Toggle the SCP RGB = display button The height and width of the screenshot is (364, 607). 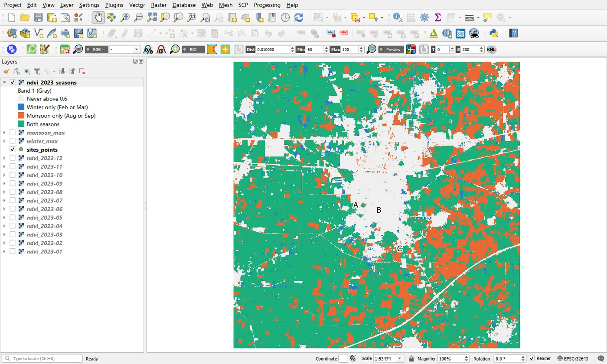tap(96, 49)
